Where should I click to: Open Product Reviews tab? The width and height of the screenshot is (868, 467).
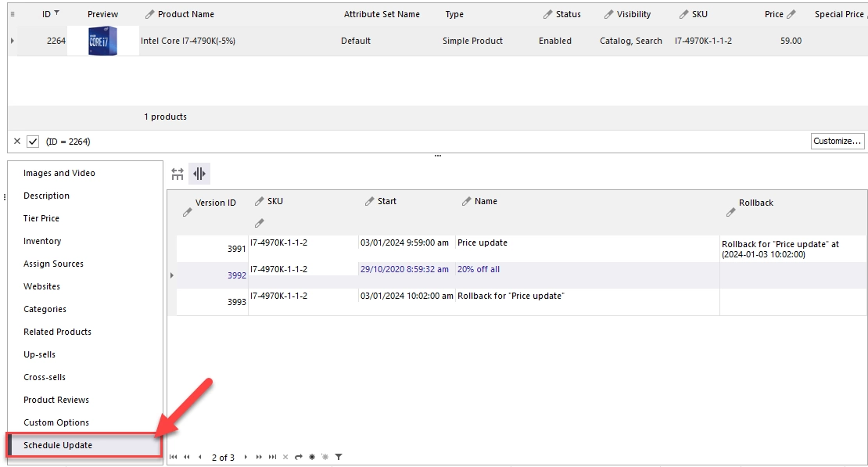pos(56,401)
